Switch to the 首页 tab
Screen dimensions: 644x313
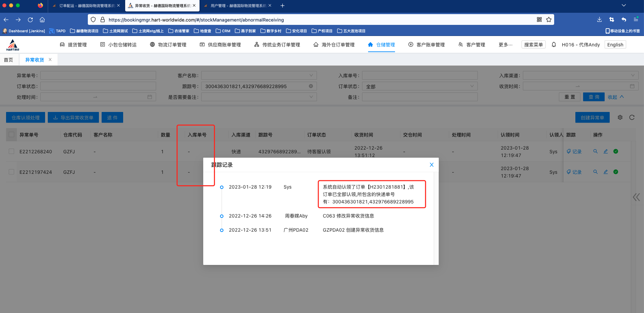click(x=8, y=60)
